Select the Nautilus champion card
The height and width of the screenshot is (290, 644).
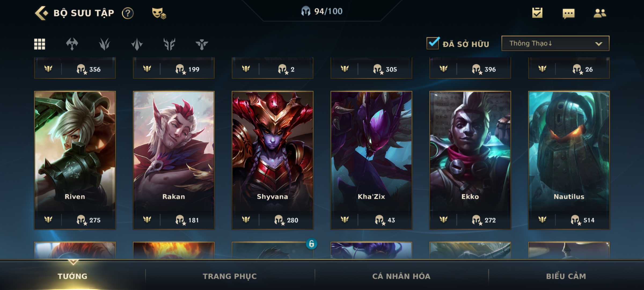click(x=569, y=160)
